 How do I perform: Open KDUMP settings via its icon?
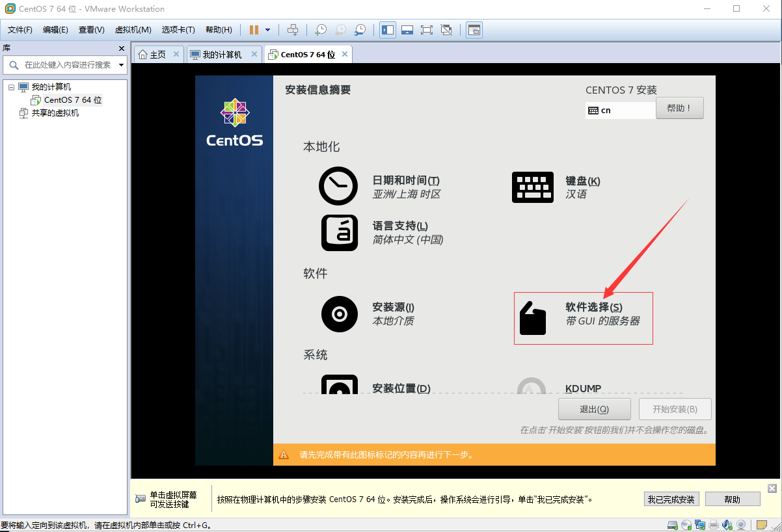532,386
